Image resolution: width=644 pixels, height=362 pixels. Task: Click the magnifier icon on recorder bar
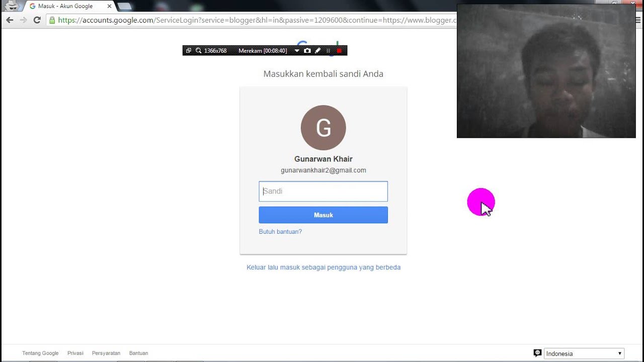[x=198, y=51]
